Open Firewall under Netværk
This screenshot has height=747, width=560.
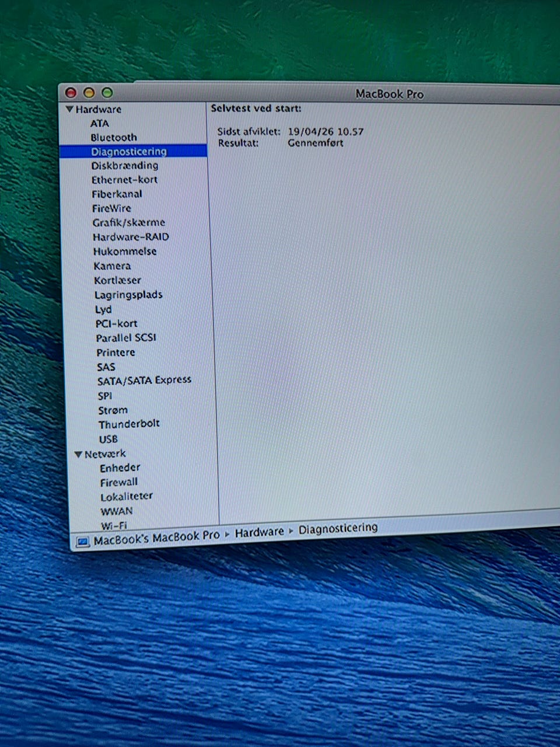[x=119, y=483]
